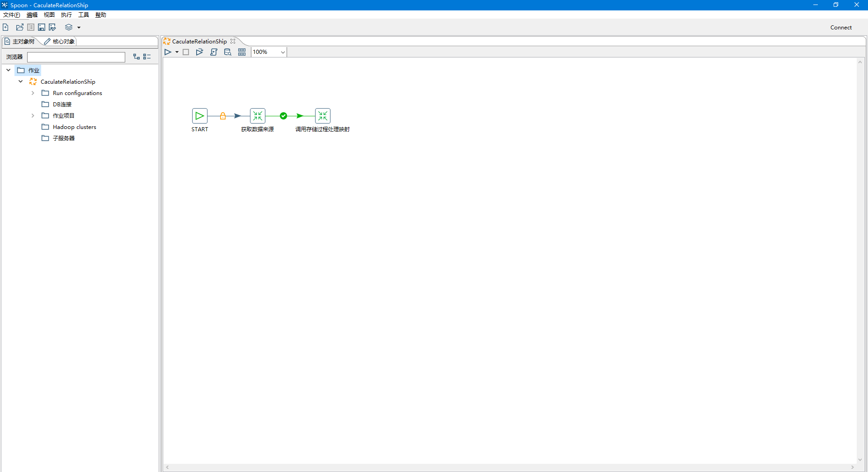Open the run options dropdown arrow
Viewport: 868px width, 472px height.
click(x=177, y=52)
